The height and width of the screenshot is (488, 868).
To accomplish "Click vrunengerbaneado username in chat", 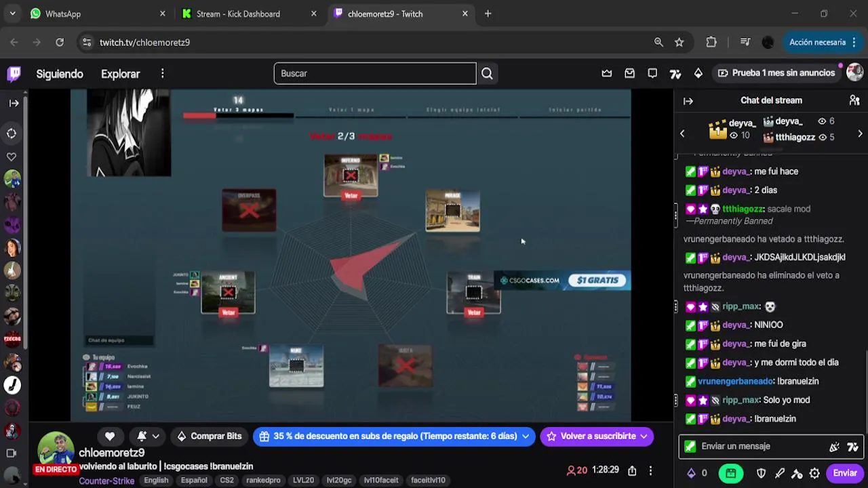I will (x=736, y=382).
